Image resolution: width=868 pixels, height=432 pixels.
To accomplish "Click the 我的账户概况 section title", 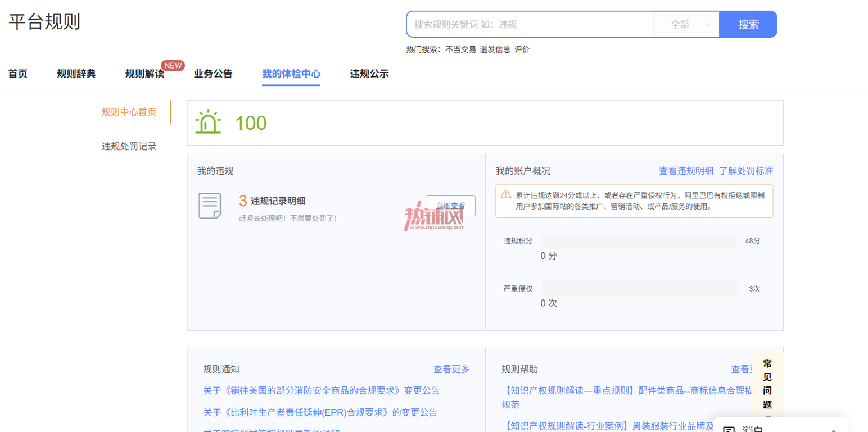I will [x=523, y=171].
